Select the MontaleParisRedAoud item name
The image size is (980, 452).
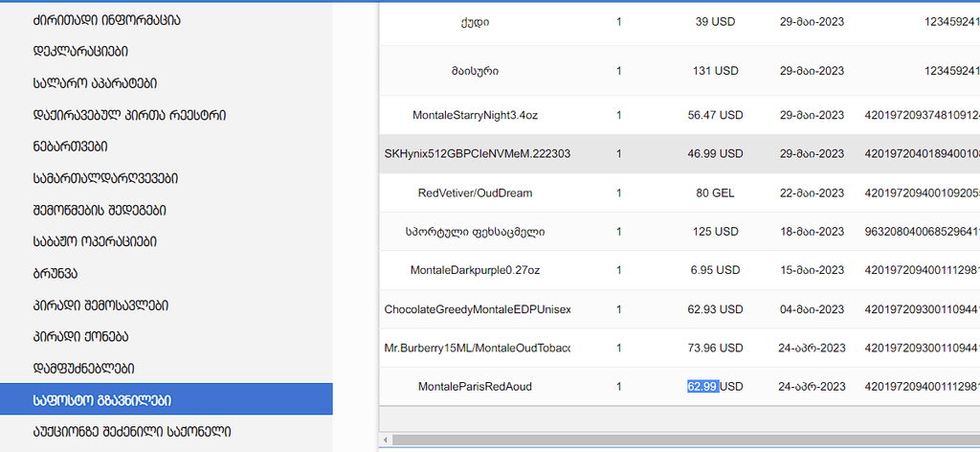click(x=475, y=386)
